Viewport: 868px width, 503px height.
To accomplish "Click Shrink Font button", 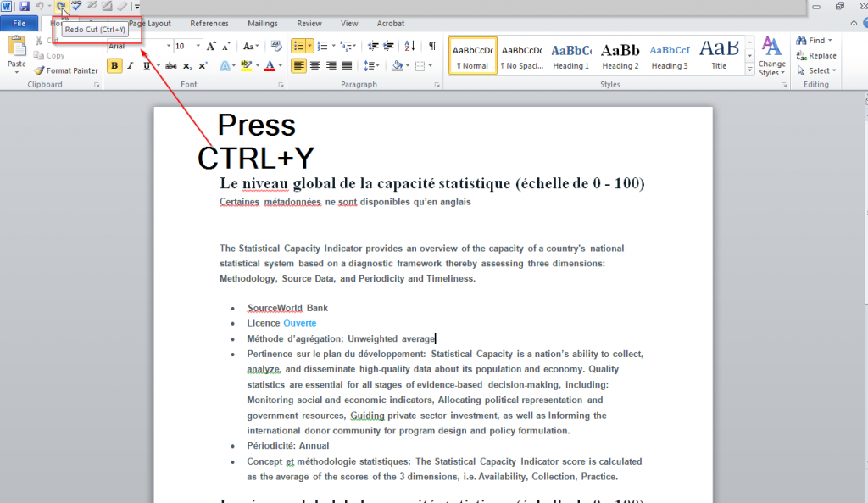I will pos(226,47).
